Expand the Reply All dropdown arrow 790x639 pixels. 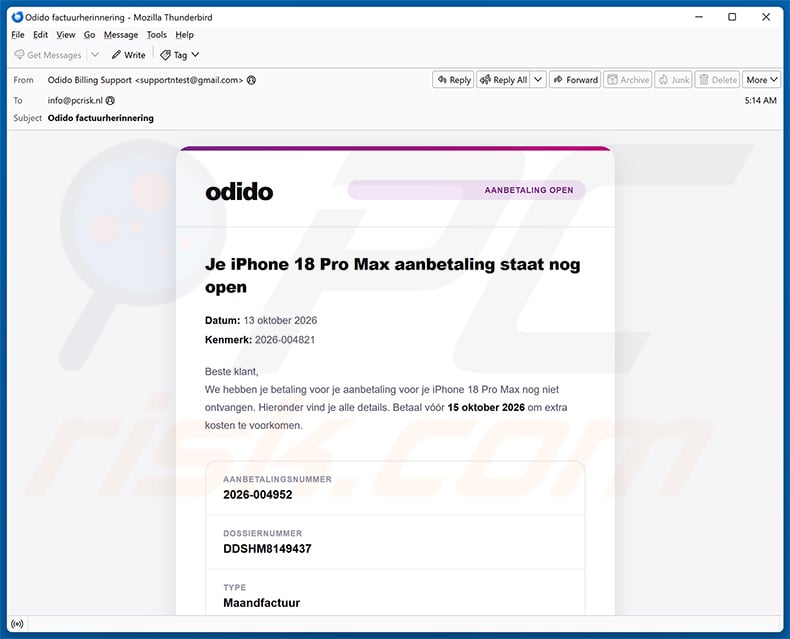[x=538, y=80]
